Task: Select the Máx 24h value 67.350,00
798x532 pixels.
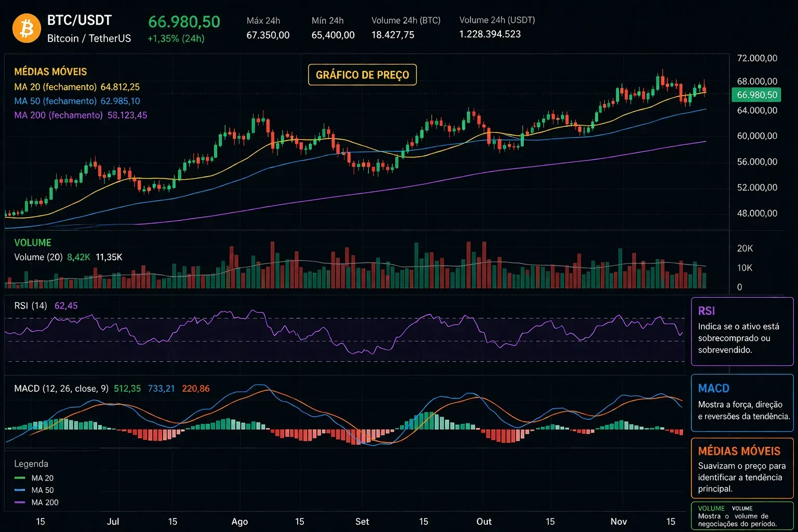Action: [268, 35]
